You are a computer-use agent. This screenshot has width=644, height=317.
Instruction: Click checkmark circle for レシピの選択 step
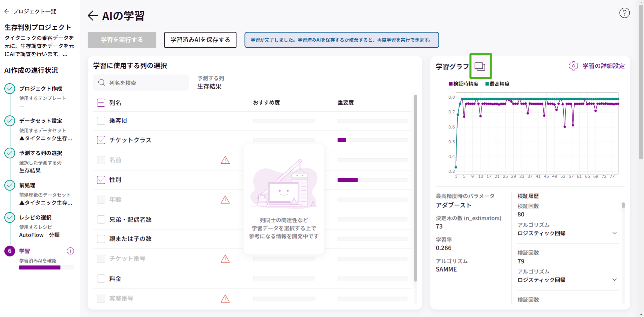[x=10, y=217]
